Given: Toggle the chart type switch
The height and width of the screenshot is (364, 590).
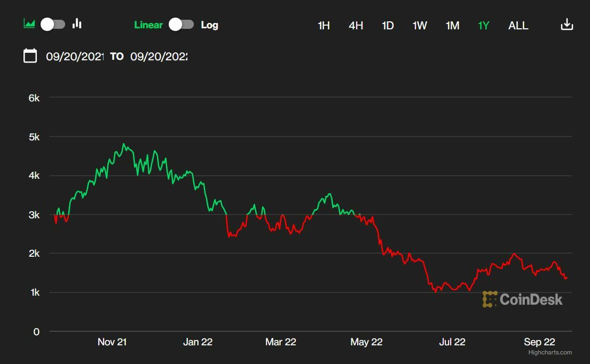Looking at the screenshot, I should click(x=53, y=25).
